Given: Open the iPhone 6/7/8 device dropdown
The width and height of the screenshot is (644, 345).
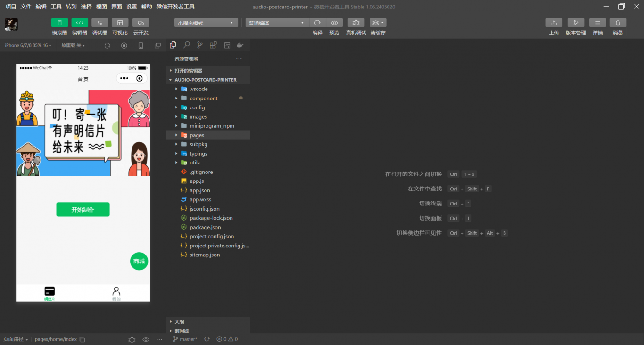Looking at the screenshot, I should [x=28, y=45].
